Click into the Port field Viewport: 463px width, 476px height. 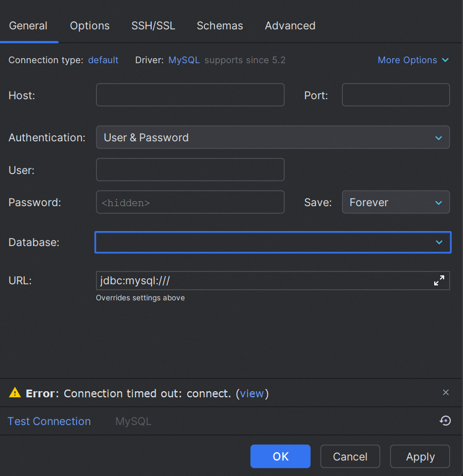coord(395,95)
